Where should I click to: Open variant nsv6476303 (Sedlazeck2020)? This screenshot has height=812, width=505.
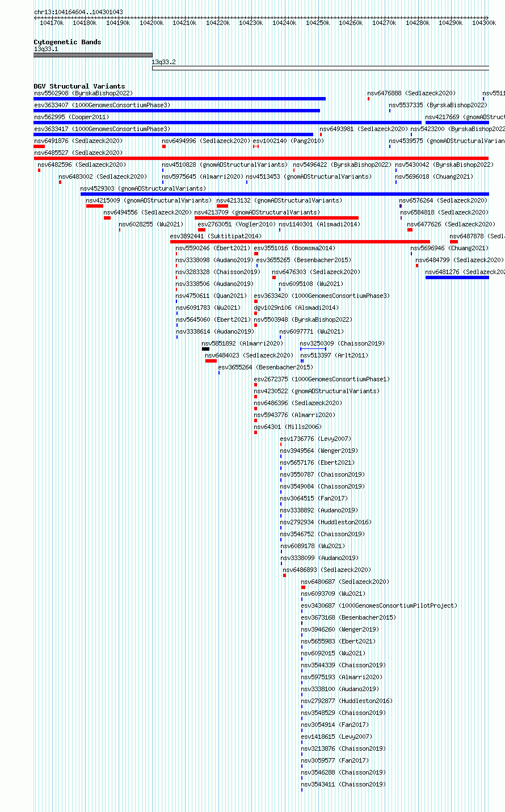click(x=274, y=277)
